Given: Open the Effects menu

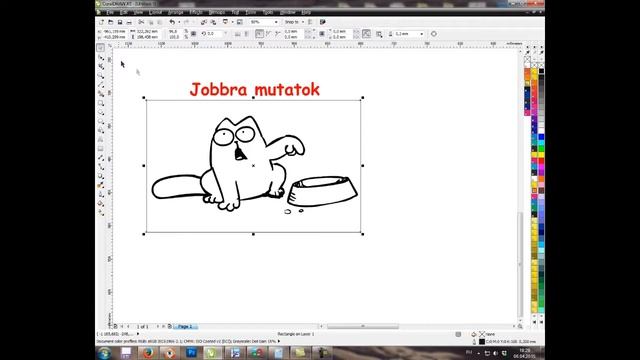Looking at the screenshot, I should [x=196, y=13].
